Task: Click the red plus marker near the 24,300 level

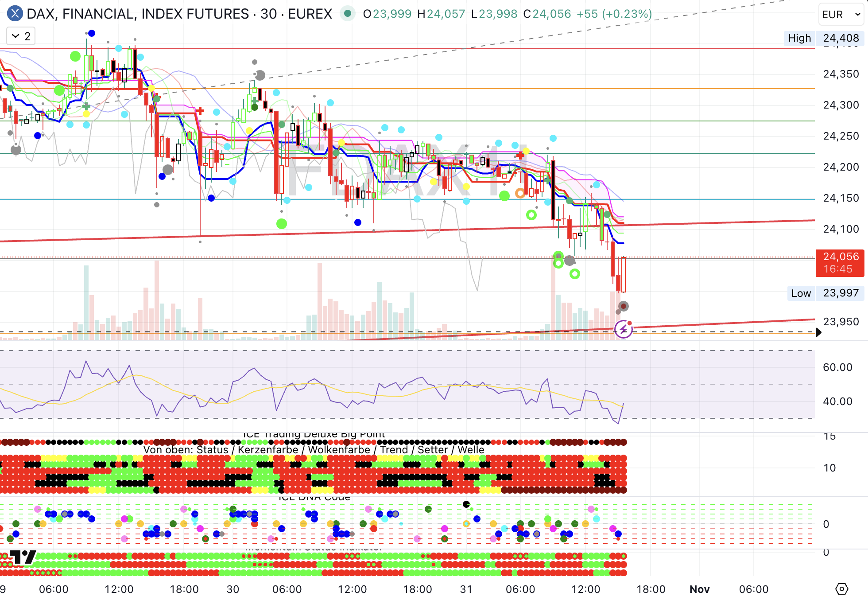Action: 200,110
